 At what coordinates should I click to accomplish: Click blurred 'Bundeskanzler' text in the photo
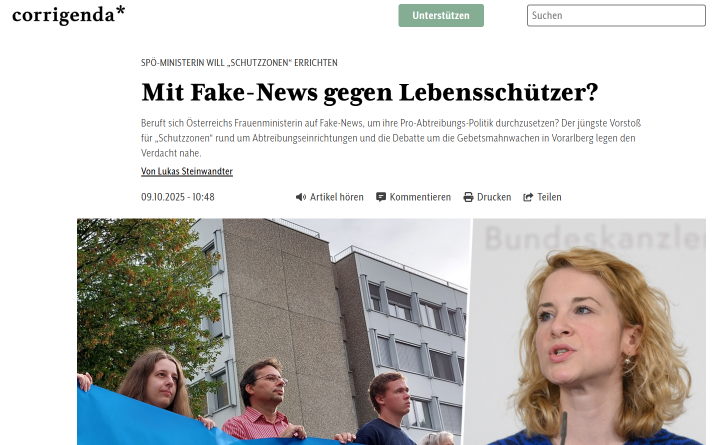pos(594,238)
